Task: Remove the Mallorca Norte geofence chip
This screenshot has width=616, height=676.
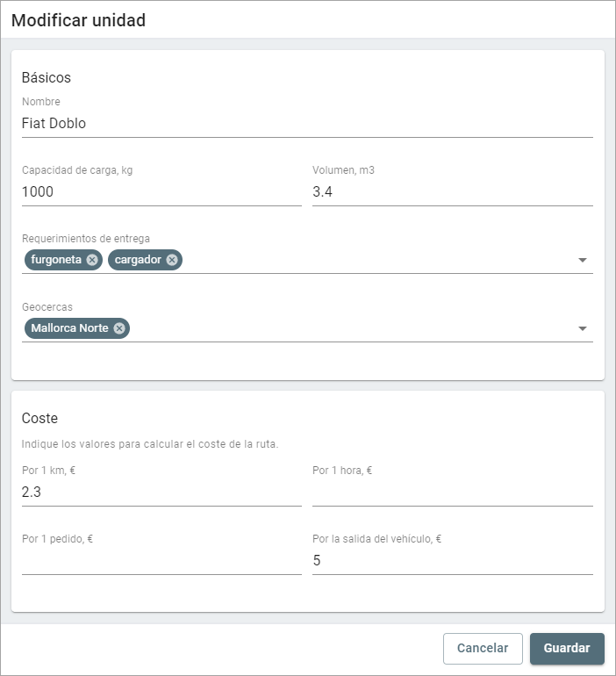Action: 119,328
